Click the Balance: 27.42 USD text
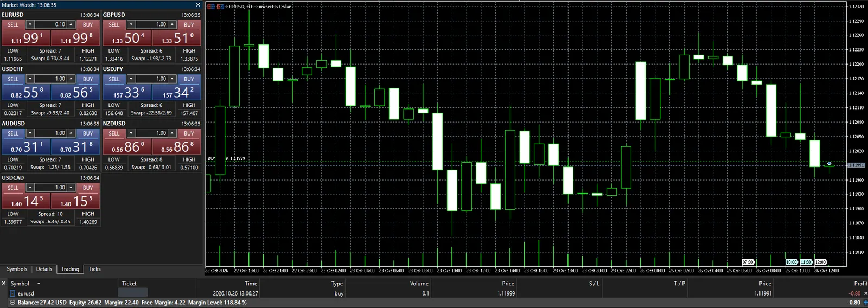 point(42,303)
